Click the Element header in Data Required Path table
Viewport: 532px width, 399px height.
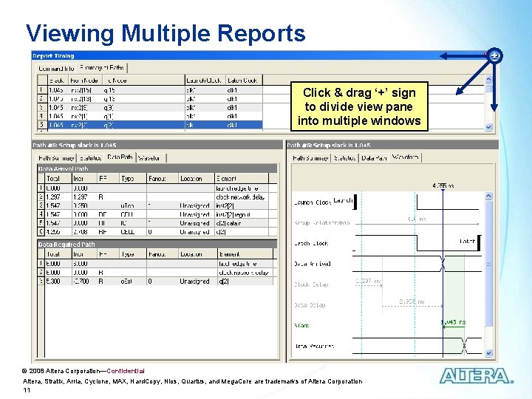(x=245, y=254)
